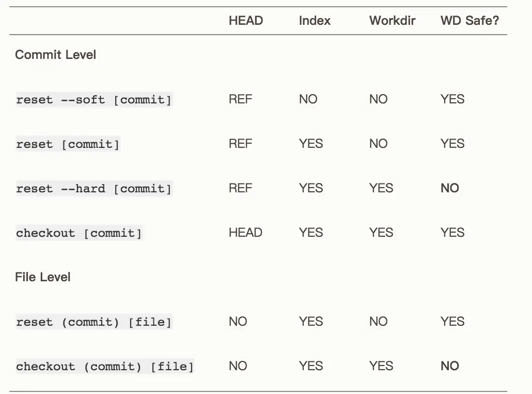This screenshot has height=394, width=532.
Task: Click HEAD value in checkout [commit] row
Action: pos(245,233)
